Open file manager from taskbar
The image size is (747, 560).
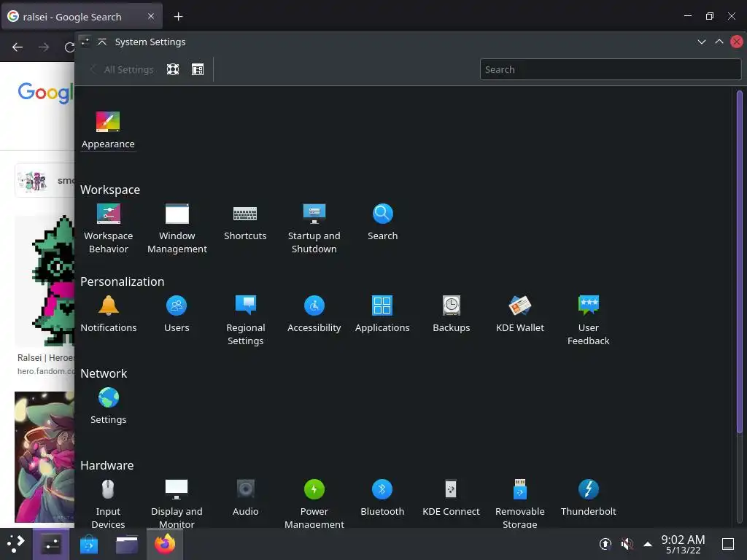(127, 544)
